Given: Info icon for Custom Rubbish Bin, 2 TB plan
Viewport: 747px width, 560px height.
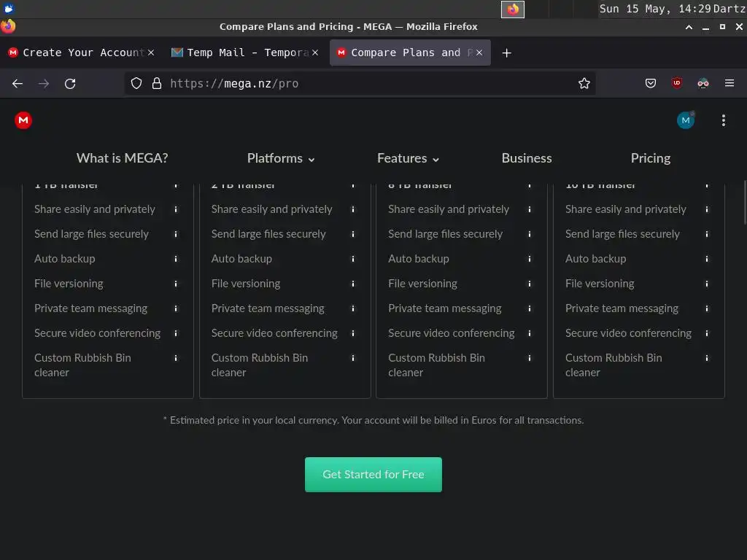Looking at the screenshot, I should click(353, 357).
